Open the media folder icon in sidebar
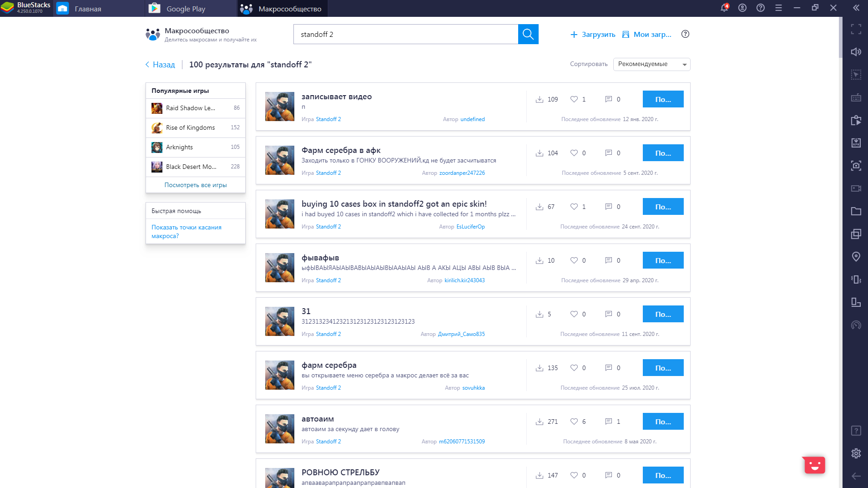 point(856,211)
